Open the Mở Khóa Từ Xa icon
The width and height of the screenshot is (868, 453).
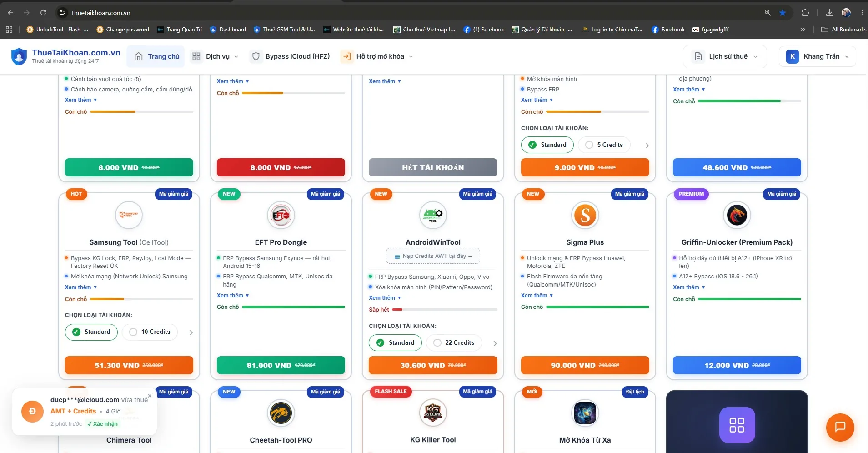pyautogui.click(x=585, y=413)
